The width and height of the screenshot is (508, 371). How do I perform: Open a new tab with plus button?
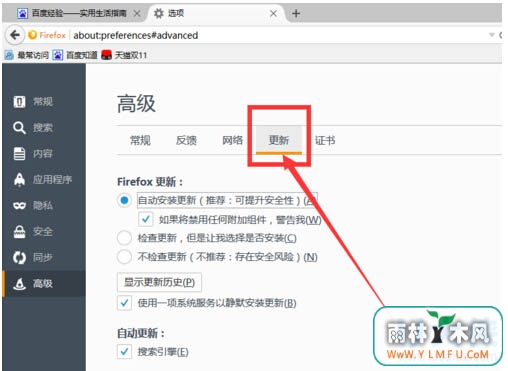296,13
